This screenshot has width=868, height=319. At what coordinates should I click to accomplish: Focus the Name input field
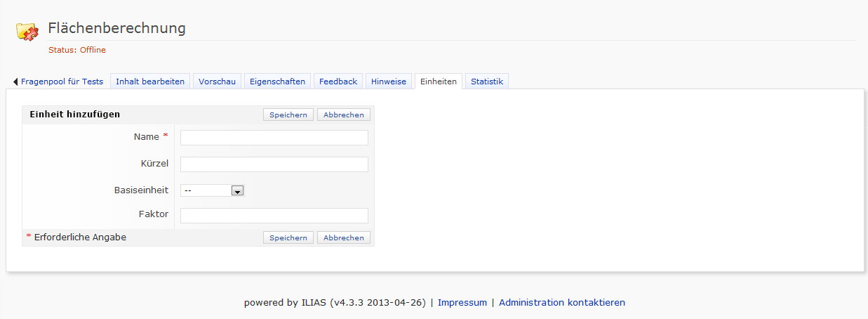pyautogui.click(x=274, y=138)
